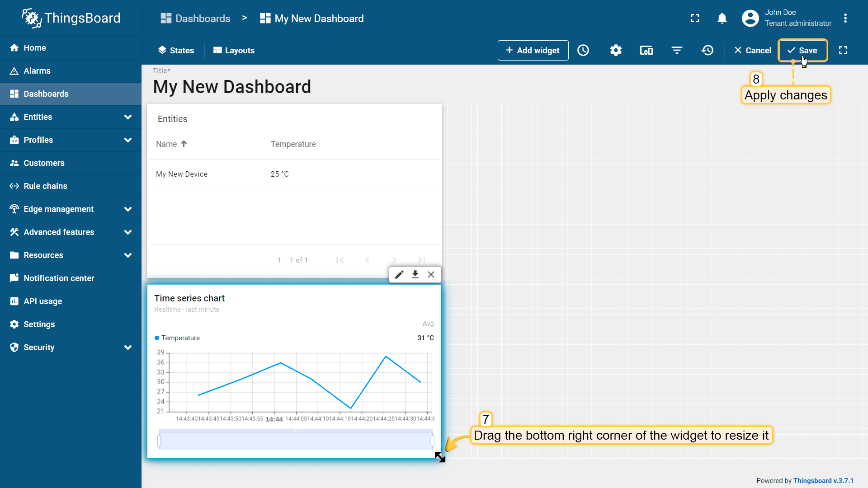Toggle fullscreen via toolbar expand icon
The width and height of the screenshot is (868, 488).
843,50
